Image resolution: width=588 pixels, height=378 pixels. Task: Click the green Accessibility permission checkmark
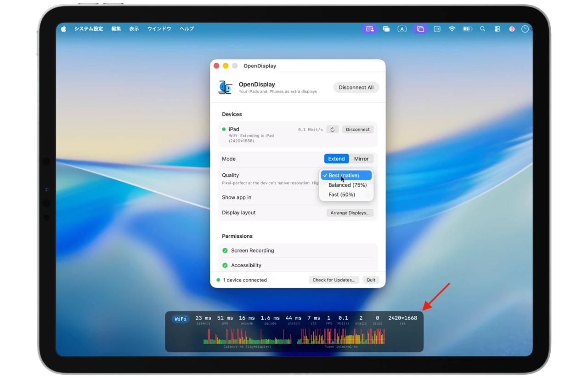click(225, 265)
